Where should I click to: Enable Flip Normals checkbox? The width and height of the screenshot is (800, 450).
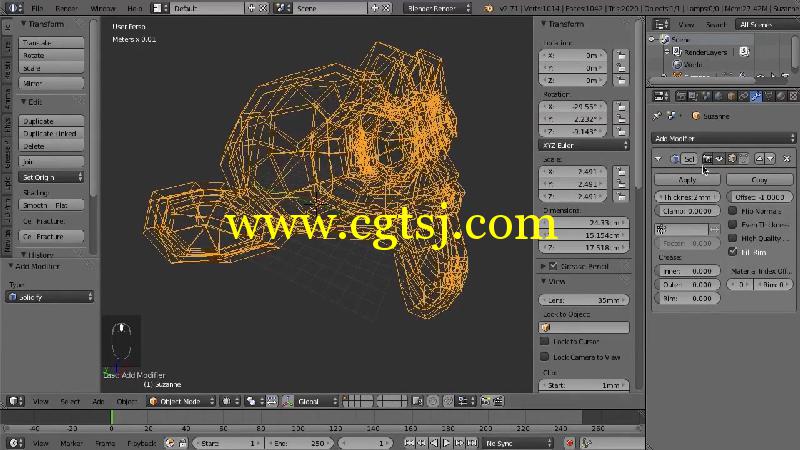pos(733,211)
